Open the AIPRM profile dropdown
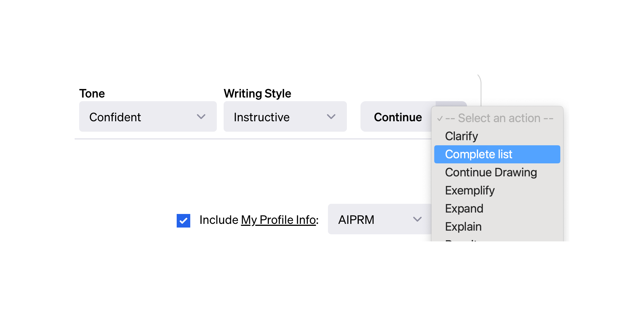 coord(379,219)
